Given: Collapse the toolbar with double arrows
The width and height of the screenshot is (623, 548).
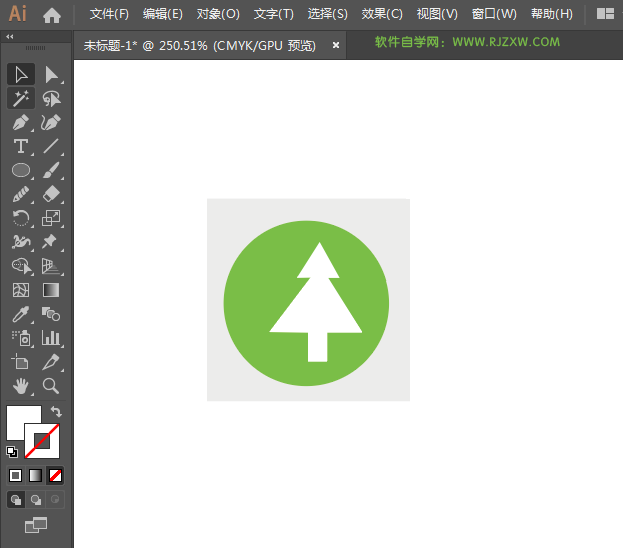Looking at the screenshot, I should (x=10, y=37).
